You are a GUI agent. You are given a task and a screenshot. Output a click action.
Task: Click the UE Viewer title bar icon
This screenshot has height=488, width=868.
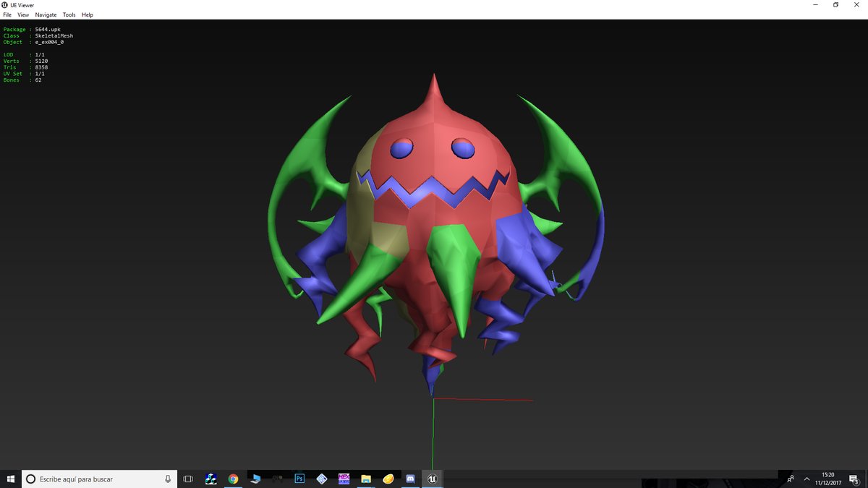[x=5, y=5]
